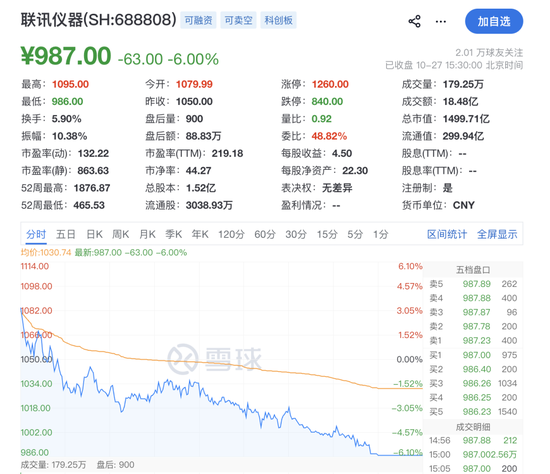The image size is (550, 474).
Task: Click the 跌停 value 840.00
Action: 327,101
